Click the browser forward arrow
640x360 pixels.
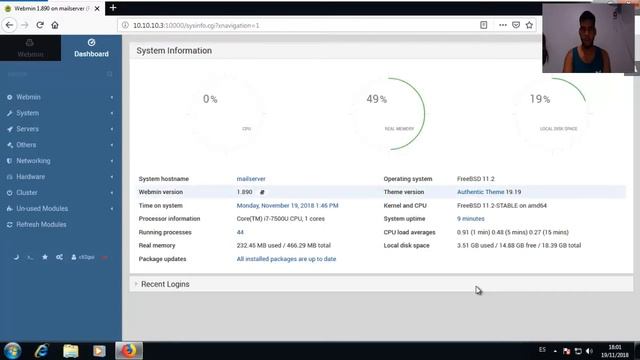click(x=24, y=25)
